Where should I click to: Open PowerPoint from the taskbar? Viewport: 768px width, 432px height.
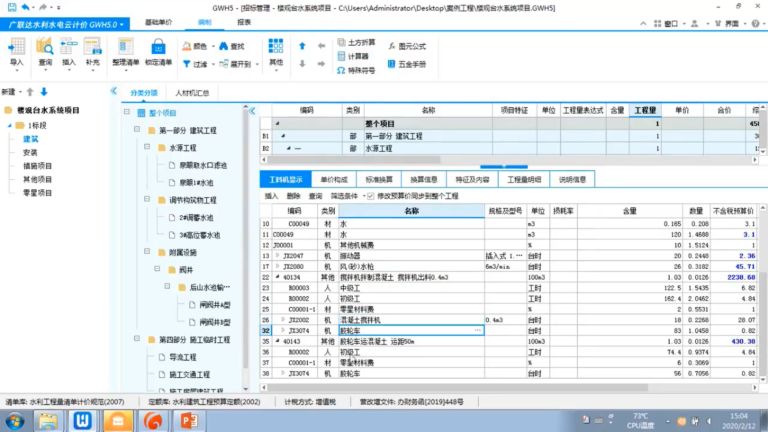click(x=190, y=421)
